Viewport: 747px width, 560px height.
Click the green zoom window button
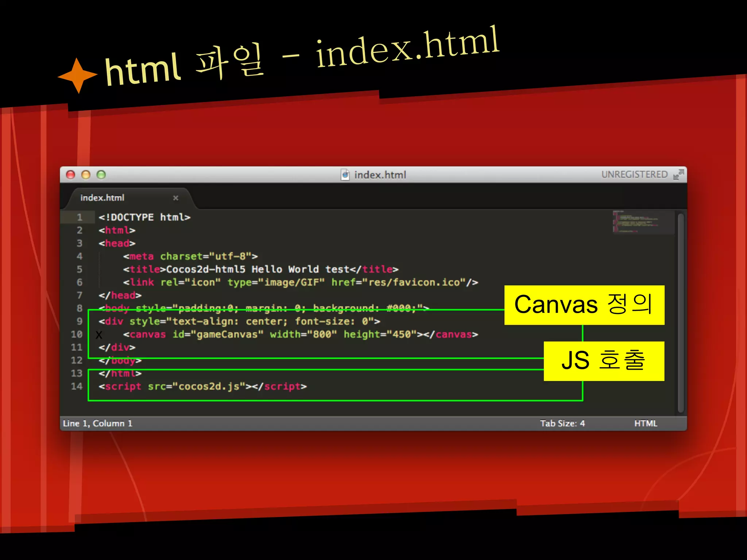101,175
